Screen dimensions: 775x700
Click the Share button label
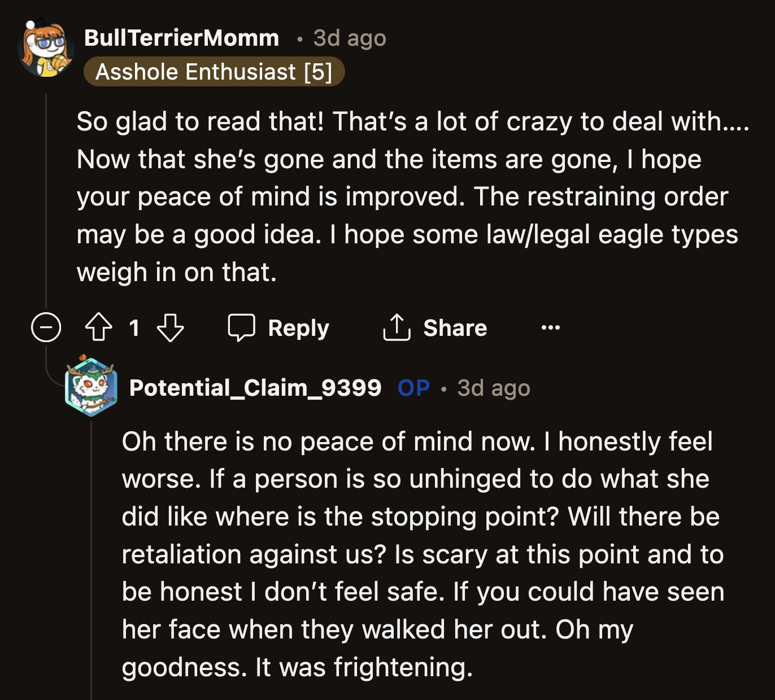455,327
